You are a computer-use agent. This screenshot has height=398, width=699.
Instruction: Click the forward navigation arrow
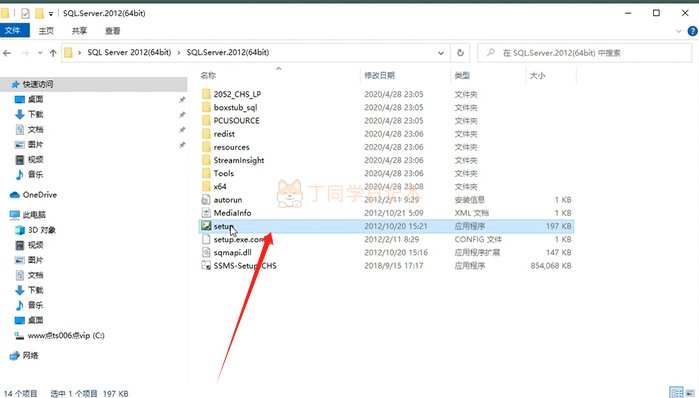[x=25, y=53]
